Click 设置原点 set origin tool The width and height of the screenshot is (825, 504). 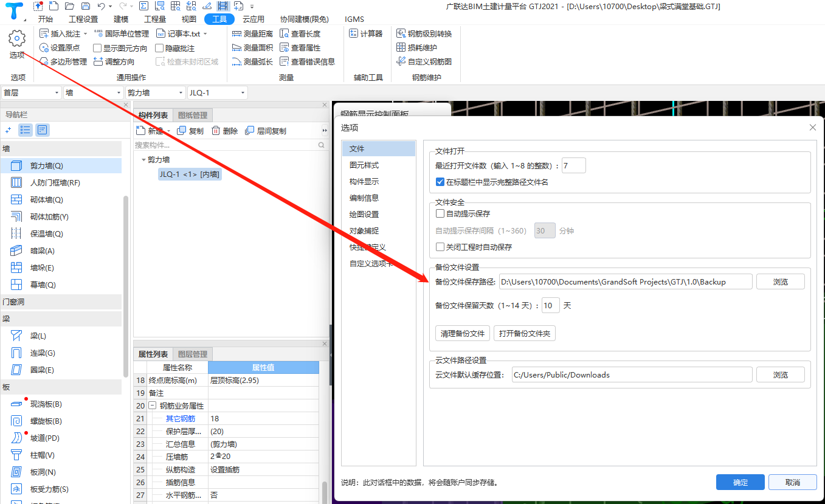click(60, 47)
